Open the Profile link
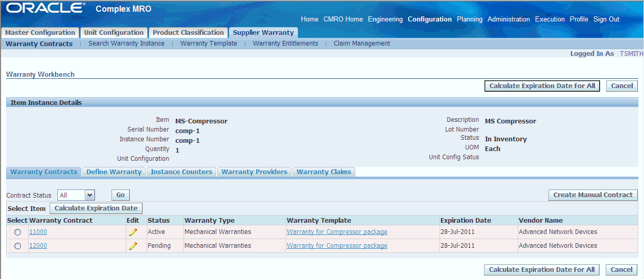This screenshot has height=279, width=644. [579, 19]
